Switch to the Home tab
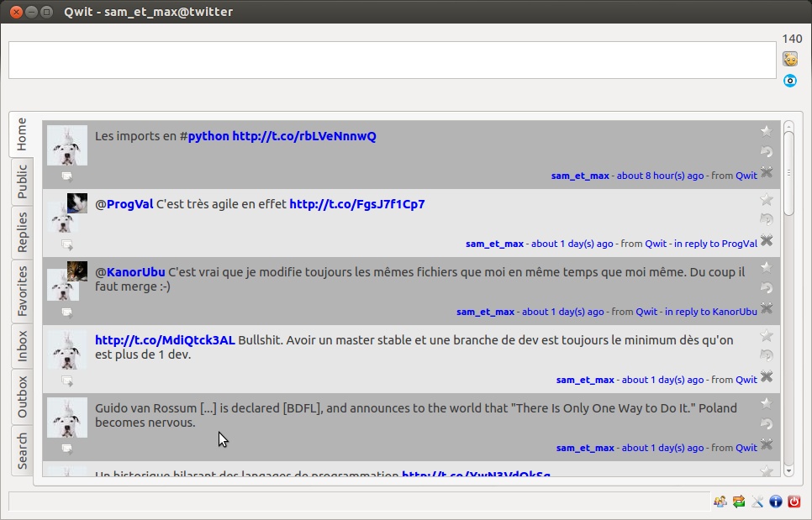 21,134
